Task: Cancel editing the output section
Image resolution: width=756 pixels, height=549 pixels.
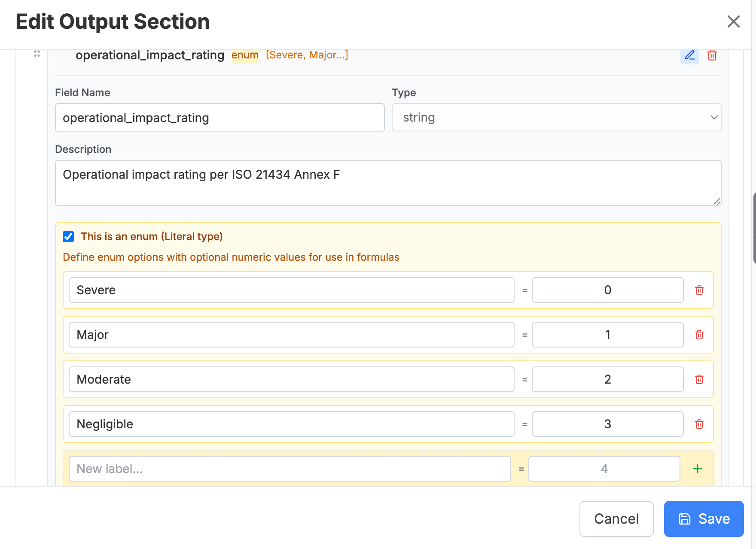Action: (616, 519)
